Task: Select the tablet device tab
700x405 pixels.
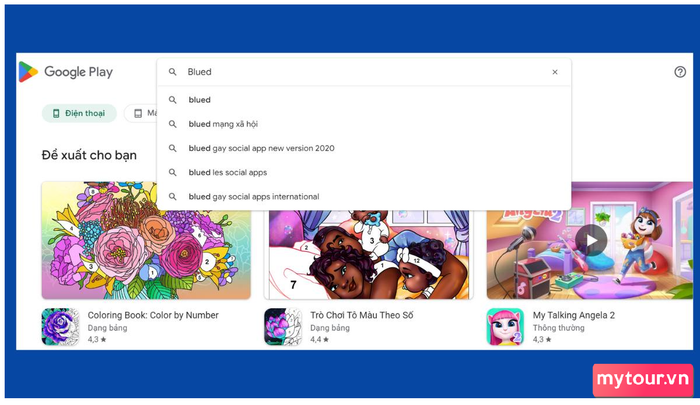Action: (x=141, y=113)
